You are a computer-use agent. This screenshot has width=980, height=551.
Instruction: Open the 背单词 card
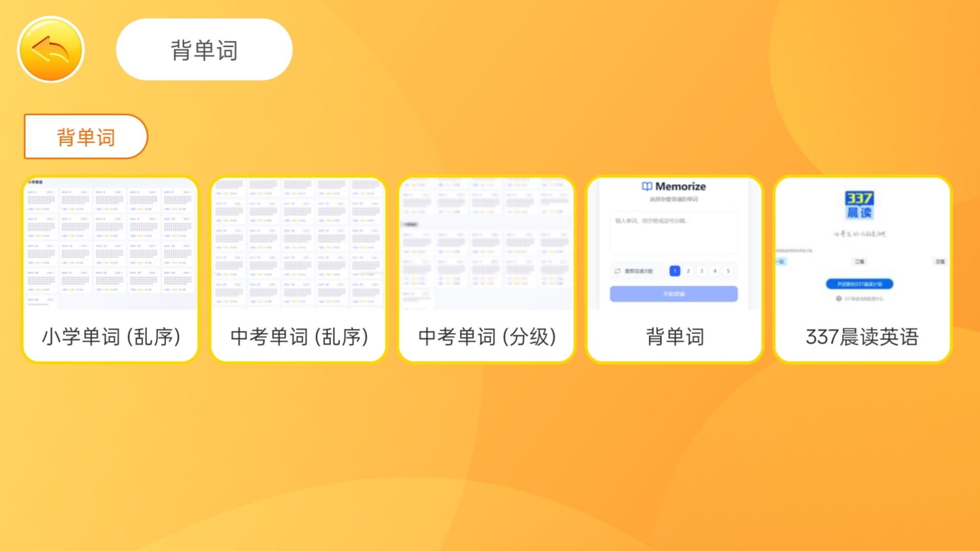click(674, 337)
